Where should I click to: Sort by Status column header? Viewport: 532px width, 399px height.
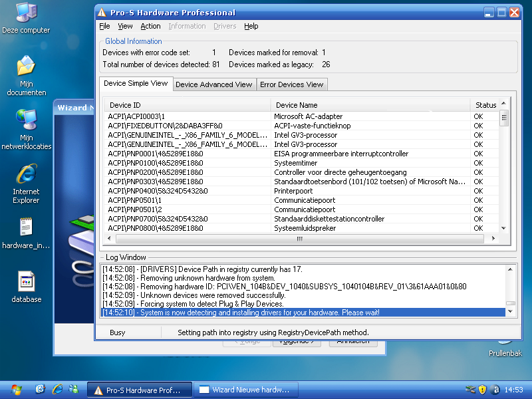[485, 105]
